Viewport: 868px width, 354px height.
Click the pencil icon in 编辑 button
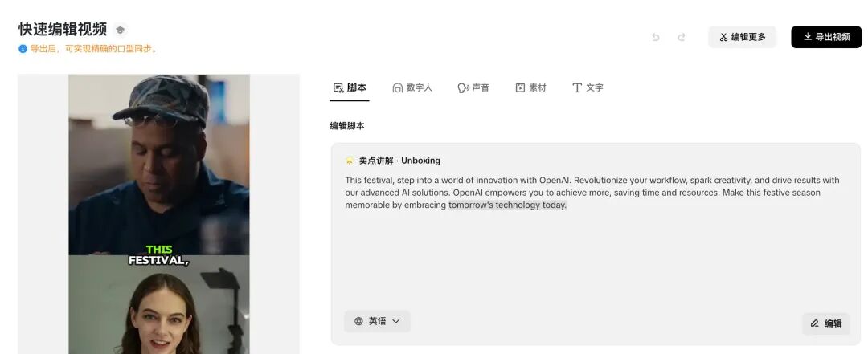tap(814, 323)
